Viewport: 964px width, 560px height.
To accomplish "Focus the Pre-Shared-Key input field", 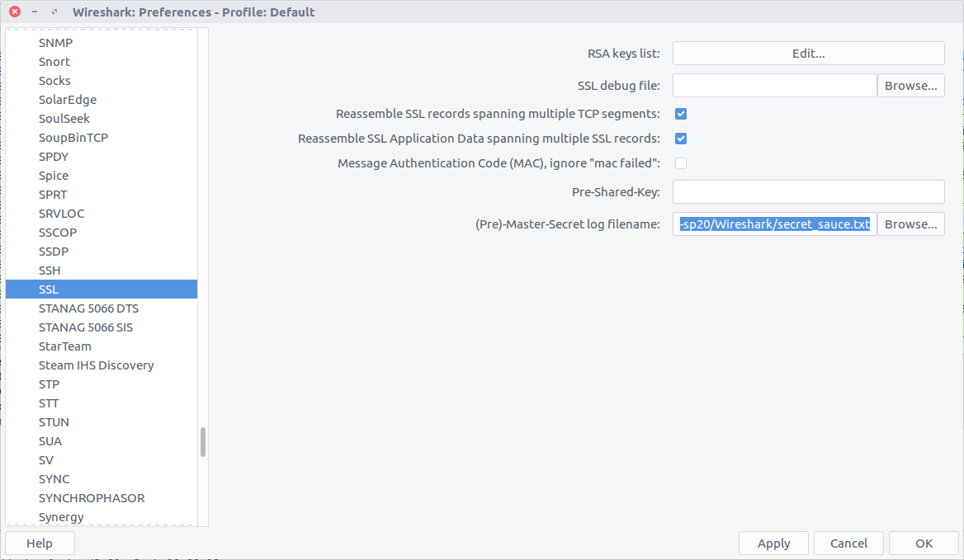I will (x=808, y=192).
